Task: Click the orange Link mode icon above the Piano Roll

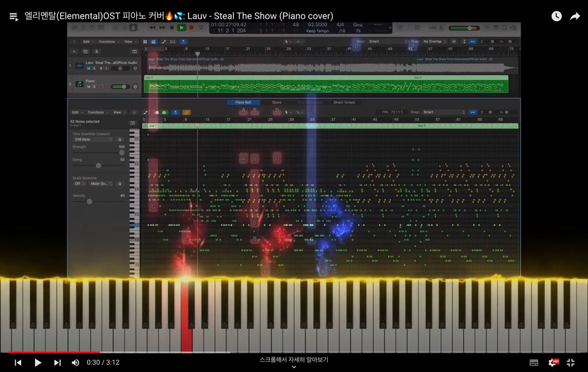Action: (186, 113)
